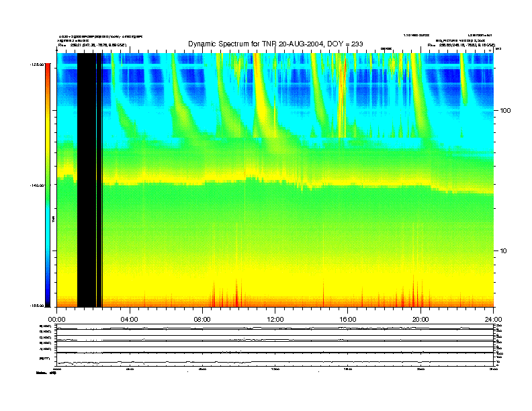Click the vertical rainbow color scale bar

[x=48, y=185]
